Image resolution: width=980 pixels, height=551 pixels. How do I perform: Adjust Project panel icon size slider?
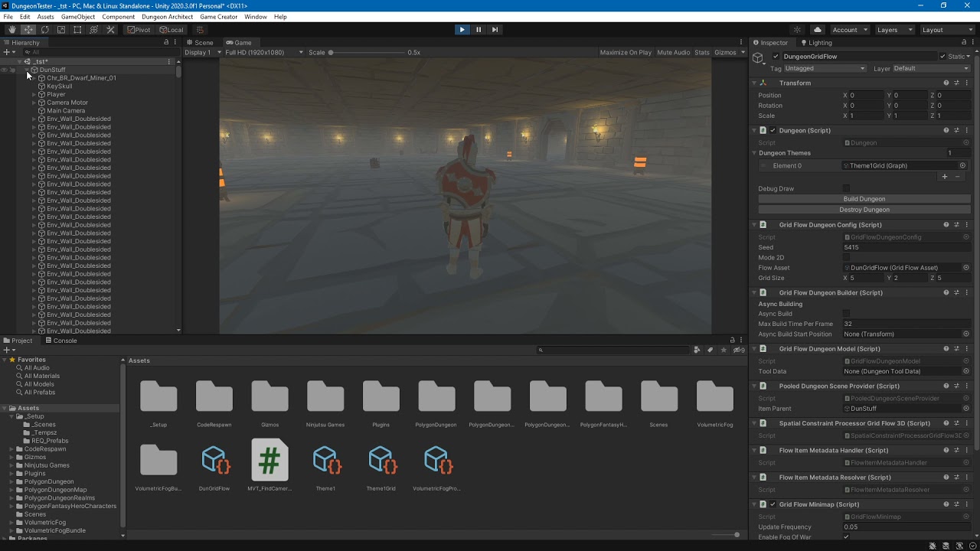pos(724,534)
